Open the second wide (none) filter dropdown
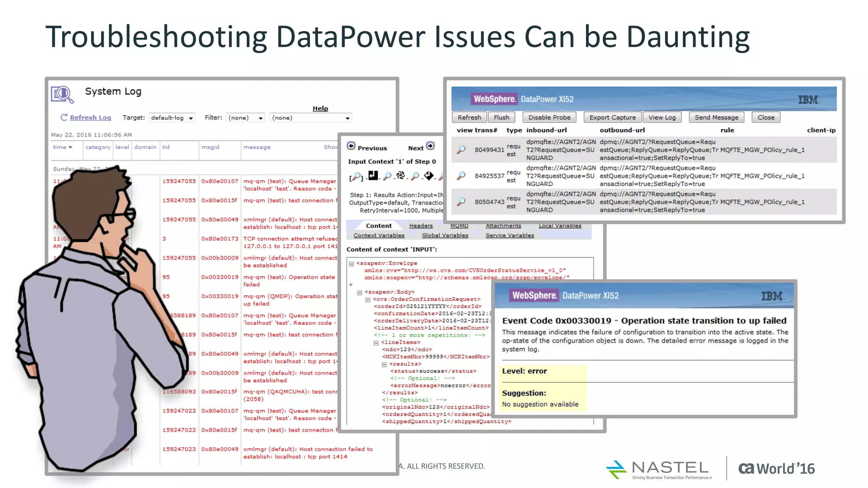 [311, 118]
